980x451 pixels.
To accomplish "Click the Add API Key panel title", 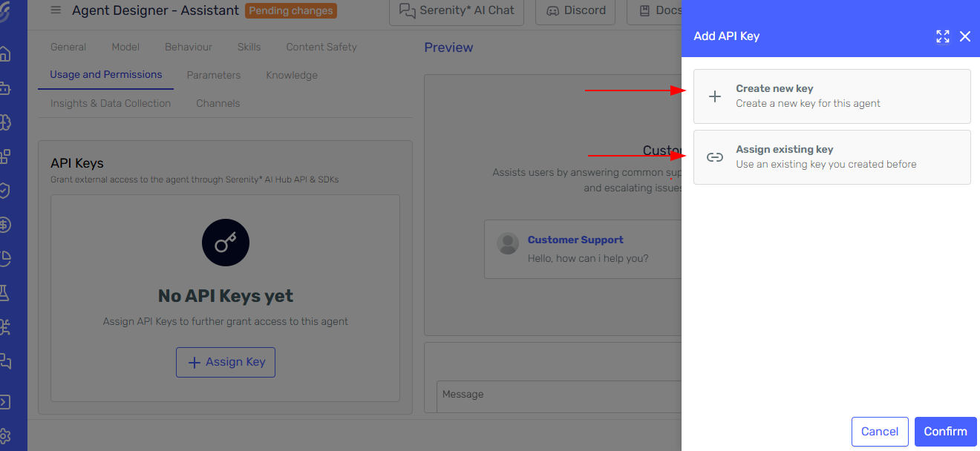I will pyautogui.click(x=726, y=36).
